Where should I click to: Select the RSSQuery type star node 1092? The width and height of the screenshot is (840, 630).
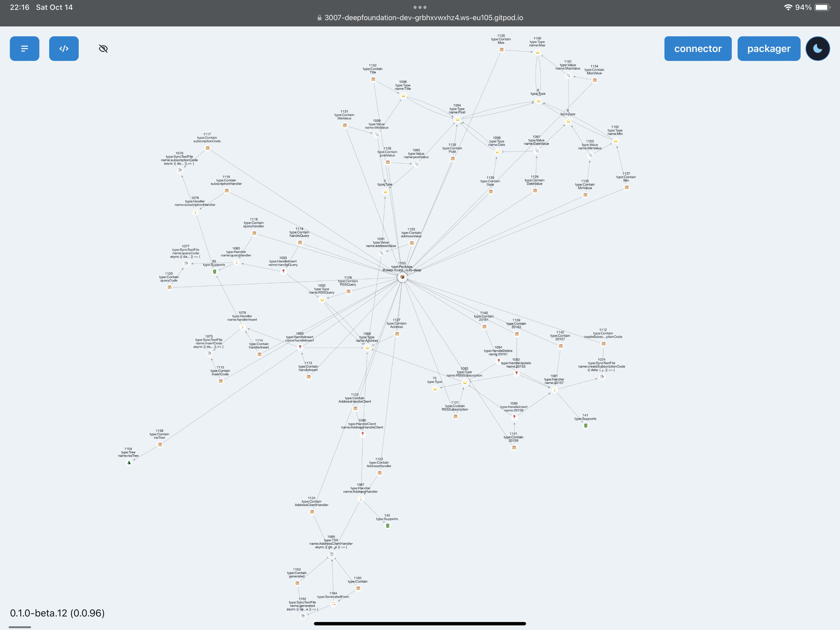[322, 299]
